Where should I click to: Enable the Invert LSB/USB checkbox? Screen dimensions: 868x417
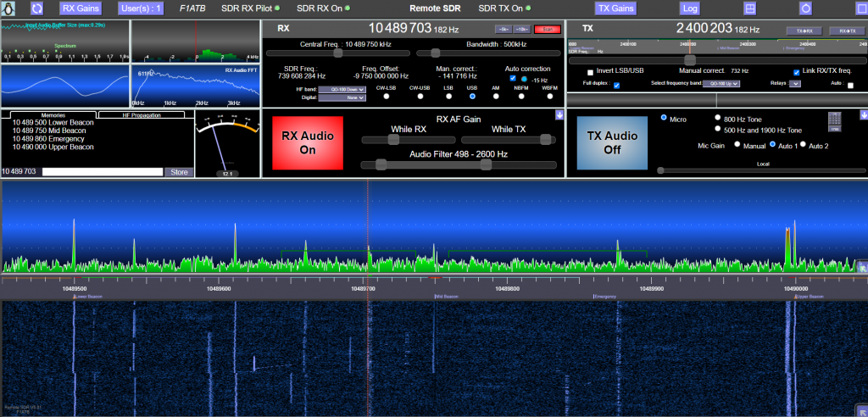point(588,73)
